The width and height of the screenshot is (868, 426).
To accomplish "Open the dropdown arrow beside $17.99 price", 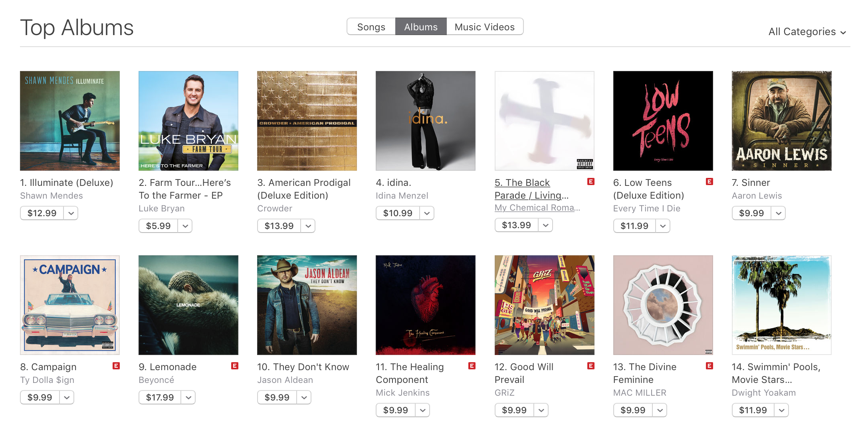I will 188,397.
